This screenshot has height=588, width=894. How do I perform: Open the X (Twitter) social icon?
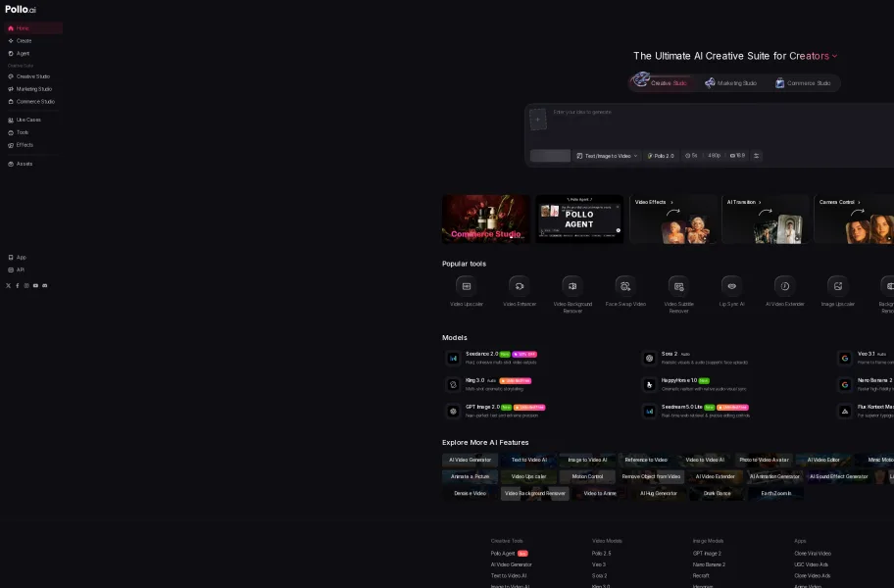pos(8,285)
